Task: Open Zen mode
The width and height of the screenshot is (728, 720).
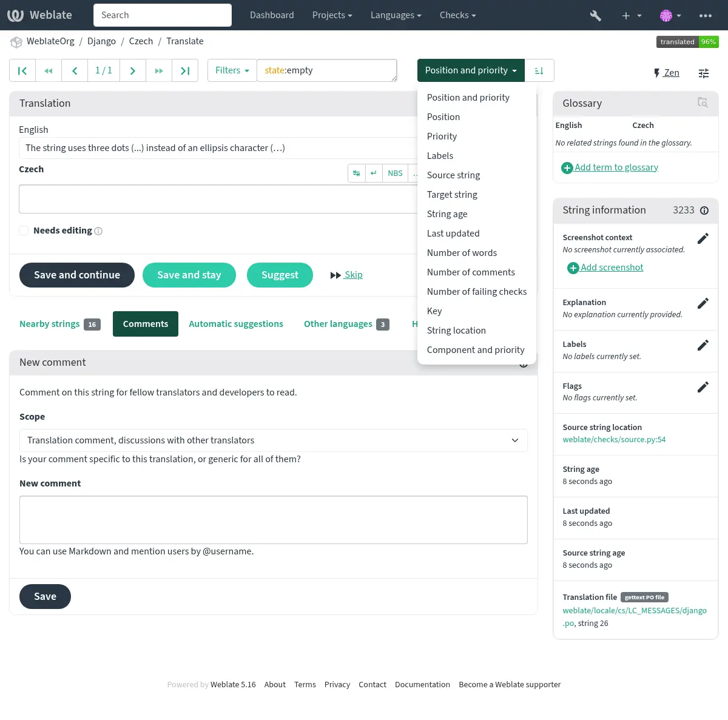Action: [x=666, y=73]
